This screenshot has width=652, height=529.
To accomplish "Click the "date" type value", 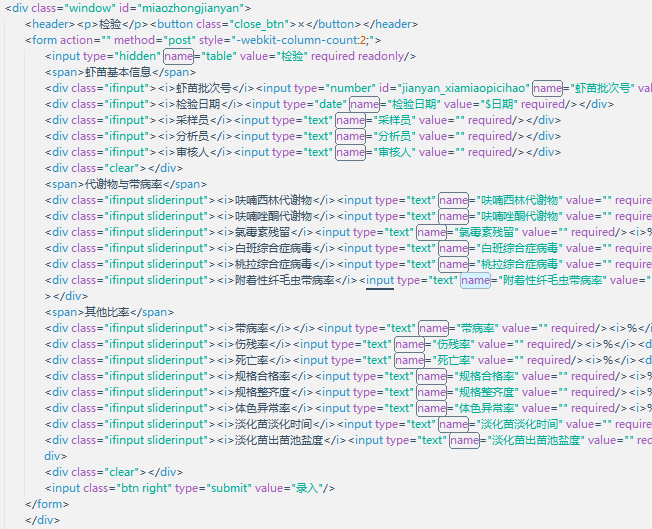I will tap(331, 104).
